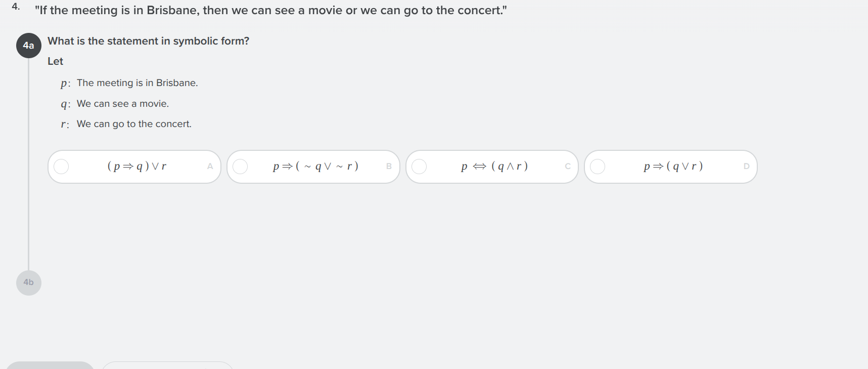Screen dimensions: 868x369
Task: Select answer option C radio button
Action: tap(420, 167)
